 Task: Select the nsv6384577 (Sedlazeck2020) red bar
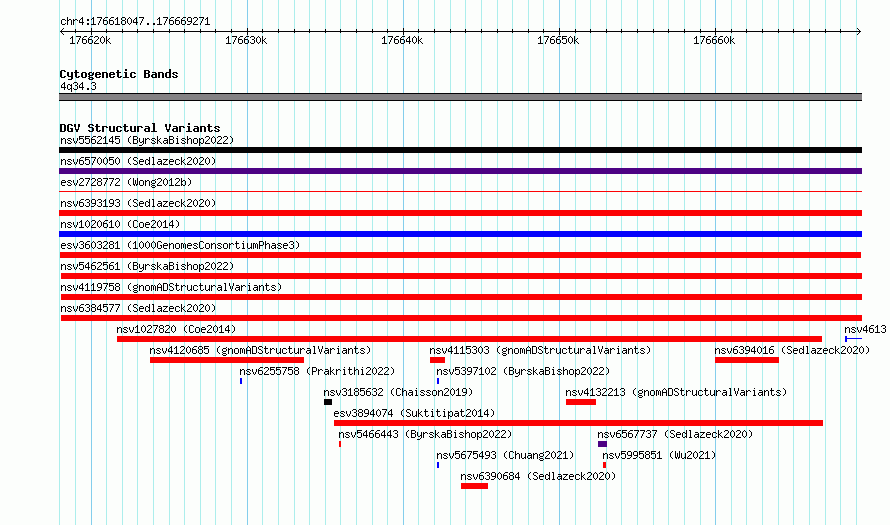point(461,318)
